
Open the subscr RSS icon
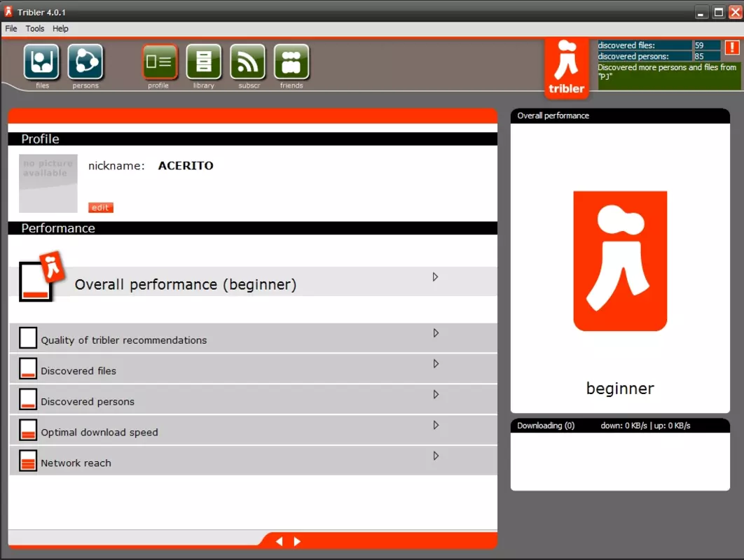tap(248, 62)
